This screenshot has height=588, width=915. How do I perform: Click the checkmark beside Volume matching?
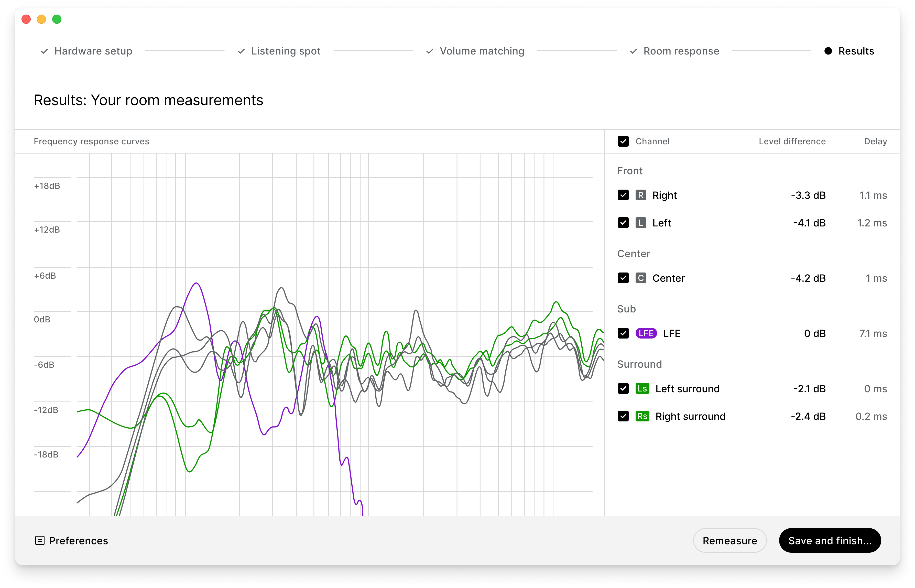pyautogui.click(x=430, y=51)
